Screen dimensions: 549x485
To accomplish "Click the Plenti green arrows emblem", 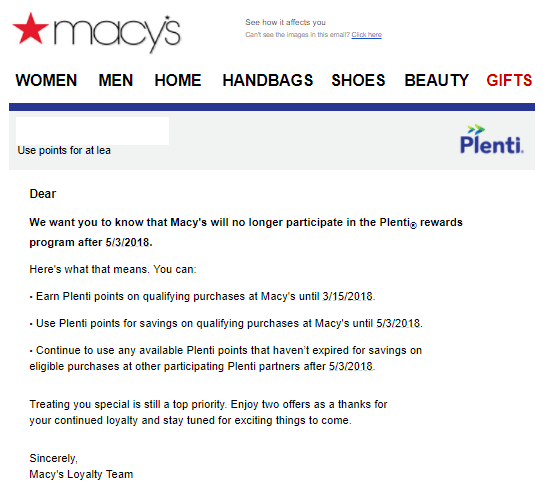I will tap(477, 130).
